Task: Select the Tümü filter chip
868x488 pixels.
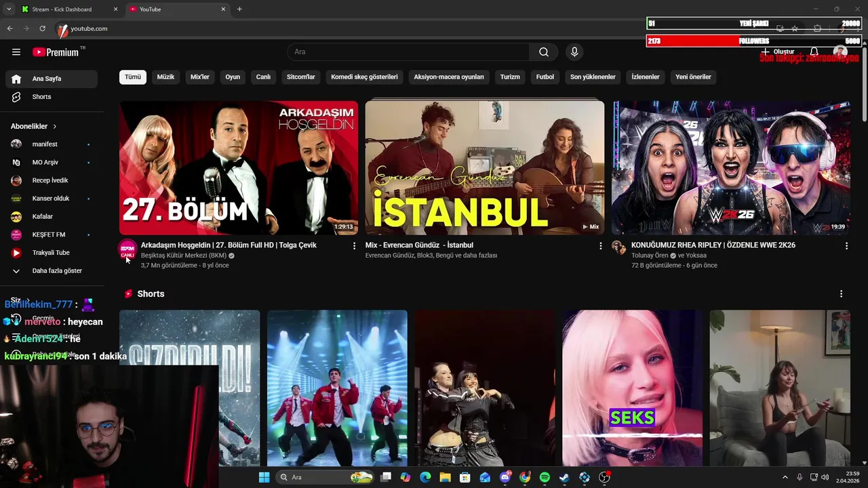Action: tap(133, 77)
